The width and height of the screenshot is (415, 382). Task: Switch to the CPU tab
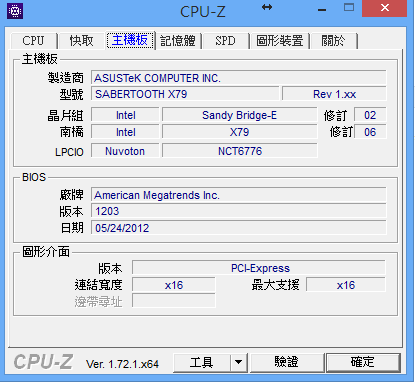click(x=33, y=41)
